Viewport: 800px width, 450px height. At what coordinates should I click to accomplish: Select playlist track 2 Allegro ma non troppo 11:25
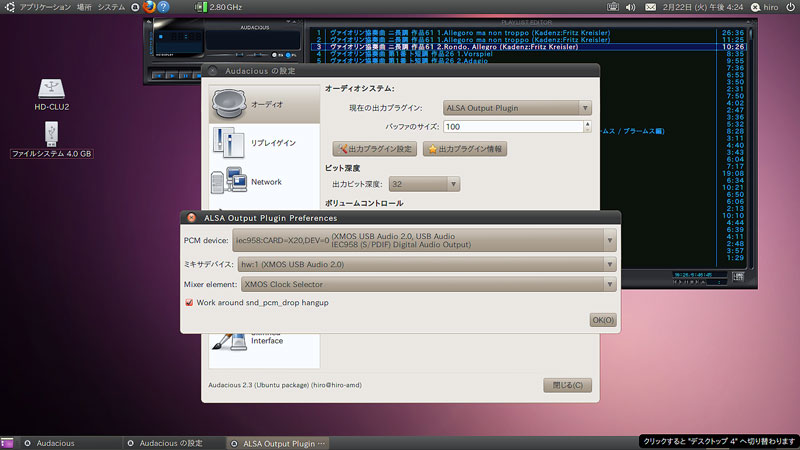click(528, 40)
